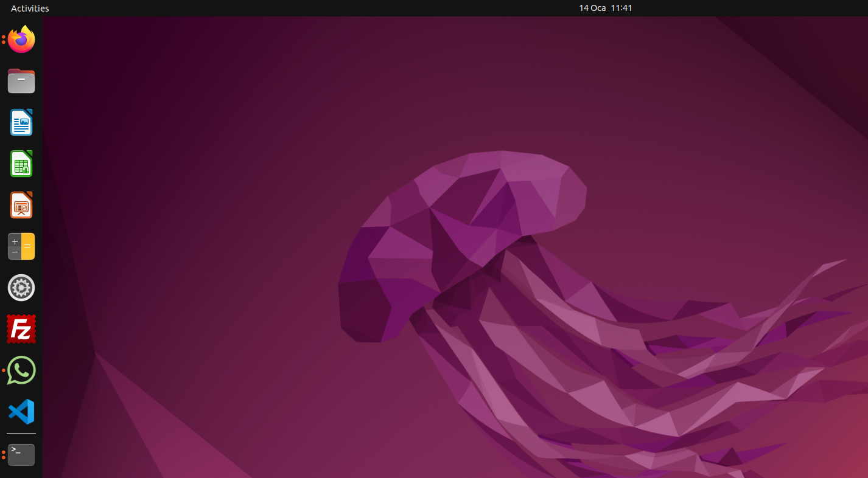
Task: Launch the Calculator app icon
Action: [21, 246]
